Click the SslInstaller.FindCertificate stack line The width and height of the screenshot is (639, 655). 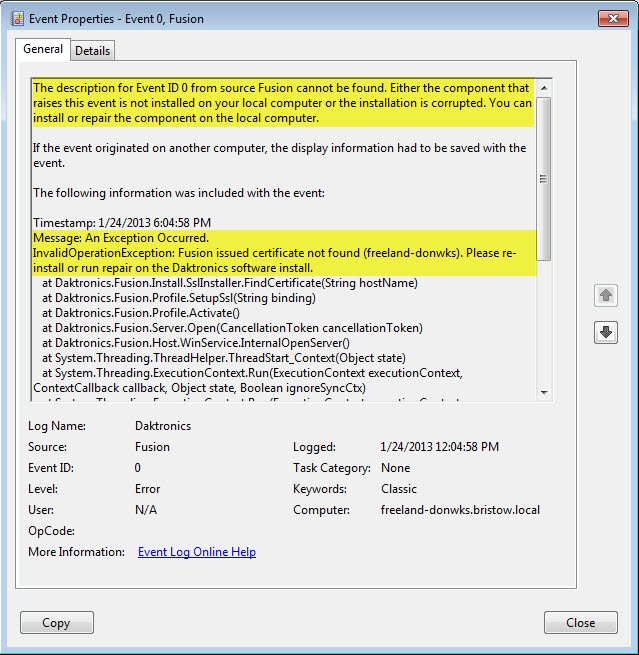230,283
